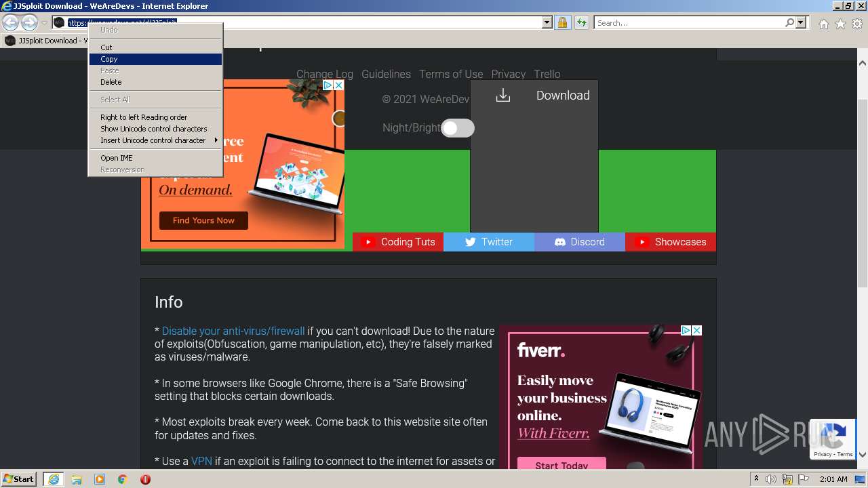Open the Windows Start button

point(19,479)
